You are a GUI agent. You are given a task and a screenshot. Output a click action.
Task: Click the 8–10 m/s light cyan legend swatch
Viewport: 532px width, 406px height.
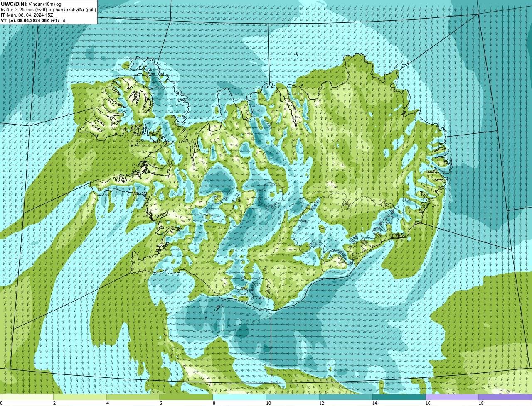coord(239,397)
